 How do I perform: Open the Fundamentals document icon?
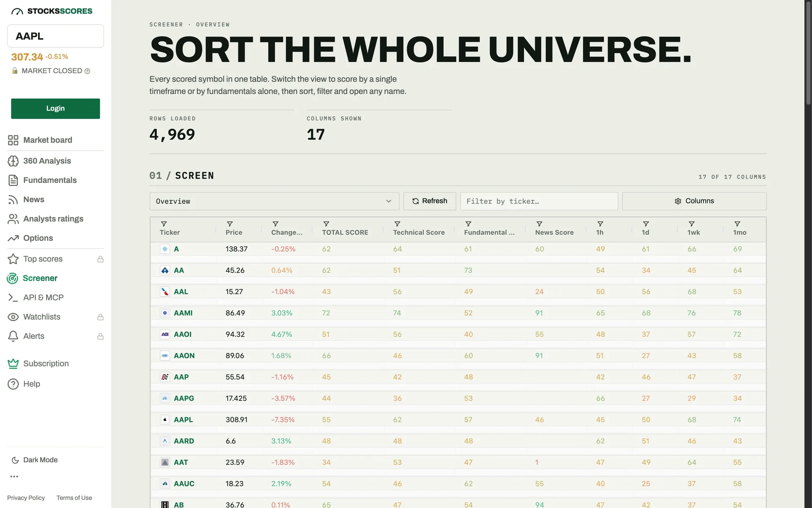click(x=13, y=180)
